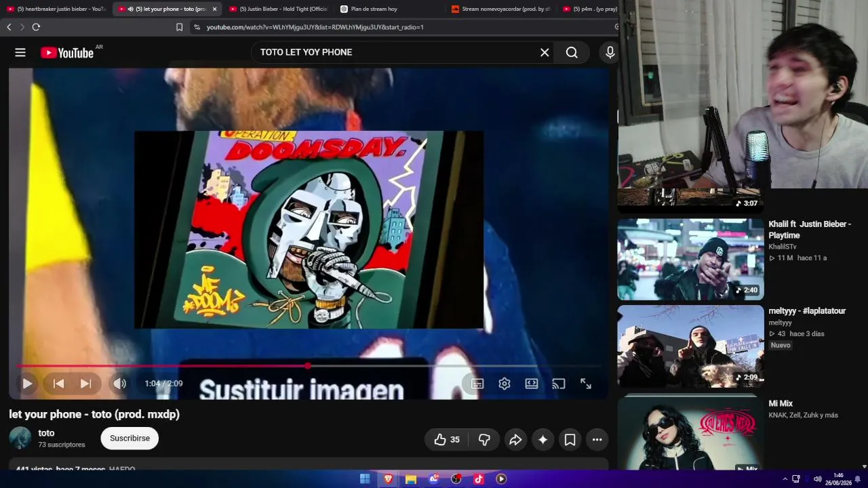868x488 pixels.
Task: Dislike the video
Action: [x=484, y=440]
